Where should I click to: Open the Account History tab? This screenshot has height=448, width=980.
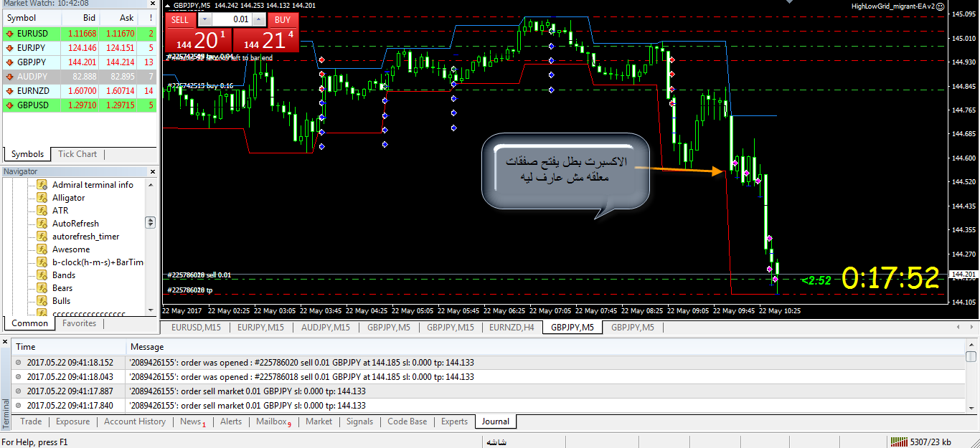point(134,421)
